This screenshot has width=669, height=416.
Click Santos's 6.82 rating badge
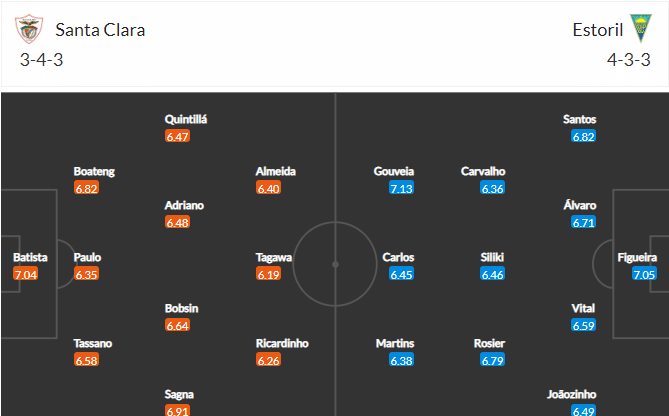[584, 137]
